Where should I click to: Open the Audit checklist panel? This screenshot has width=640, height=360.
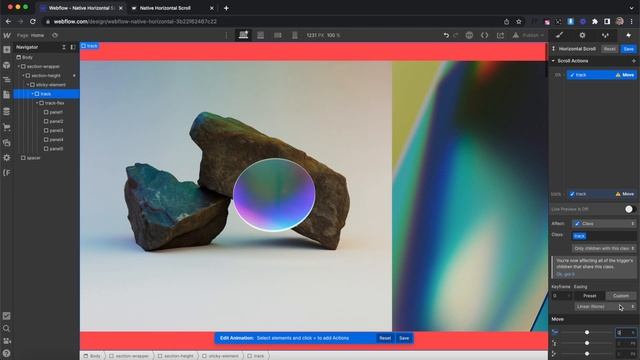7,316
